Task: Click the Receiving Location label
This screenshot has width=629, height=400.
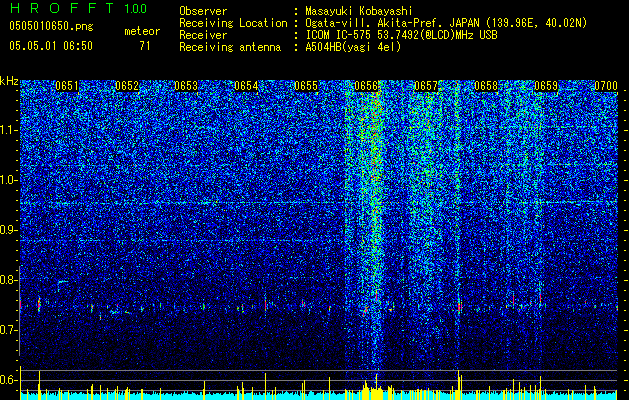Action: point(233,23)
